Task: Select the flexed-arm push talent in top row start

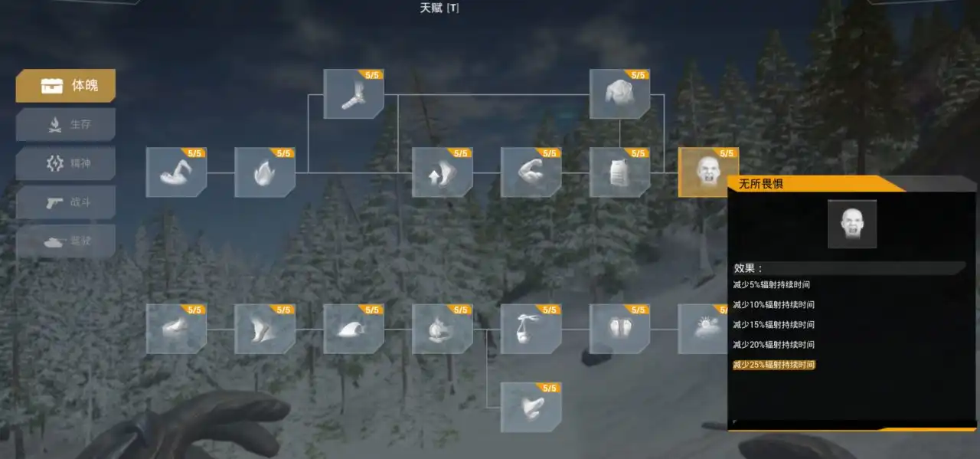Action: click(x=176, y=172)
